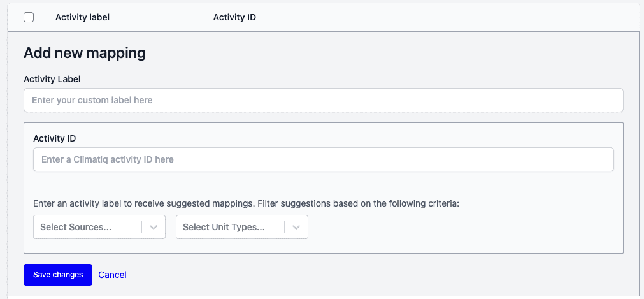This screenshot has width=644, height=299.
Task: Tick the select-all checkbox in table header
Action: click(x=29, y=17)
